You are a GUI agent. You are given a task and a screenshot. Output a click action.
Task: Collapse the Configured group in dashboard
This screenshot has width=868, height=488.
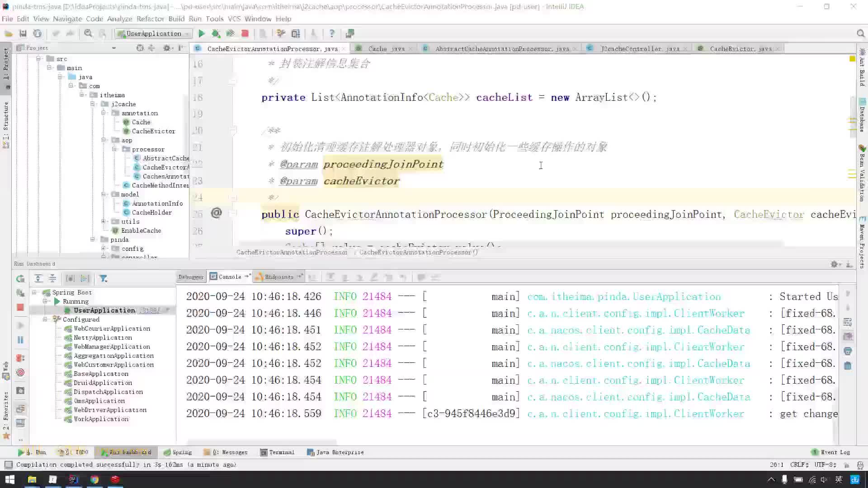pyautogui.click(x=45, y=319)
